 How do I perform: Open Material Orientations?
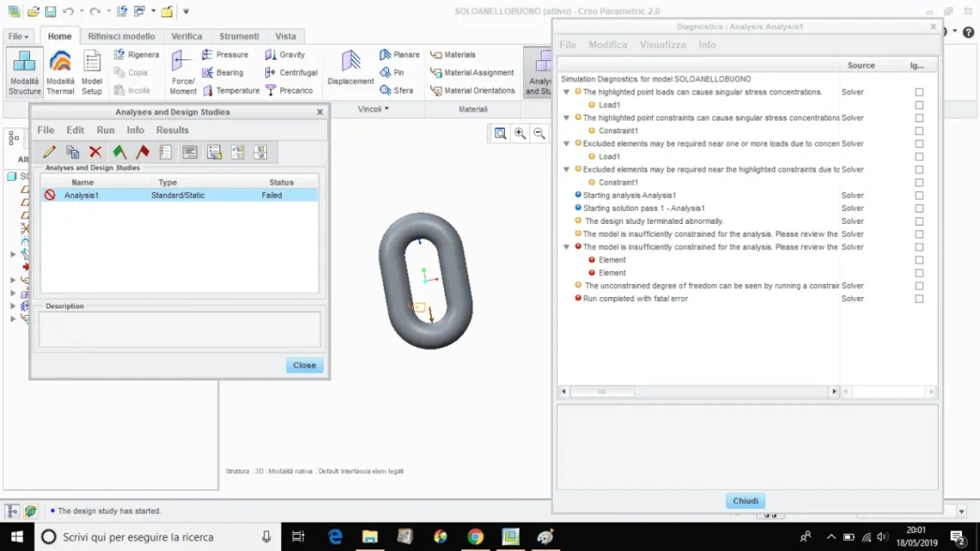pos(473,90)
